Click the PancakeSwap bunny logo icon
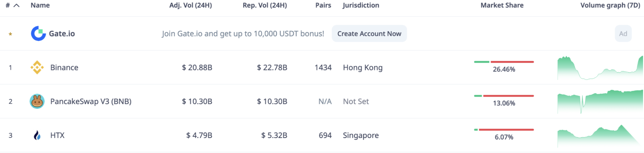The height and width of the screenshot is (153, 644). coord(37,101)
